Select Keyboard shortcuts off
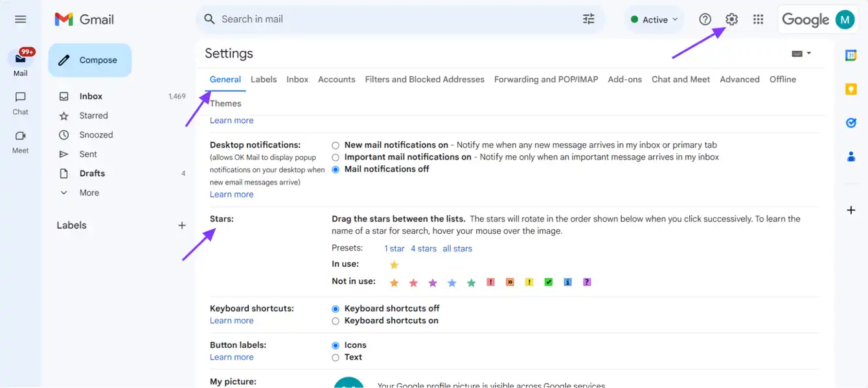 pyautogui.click(x=336, y=309)
